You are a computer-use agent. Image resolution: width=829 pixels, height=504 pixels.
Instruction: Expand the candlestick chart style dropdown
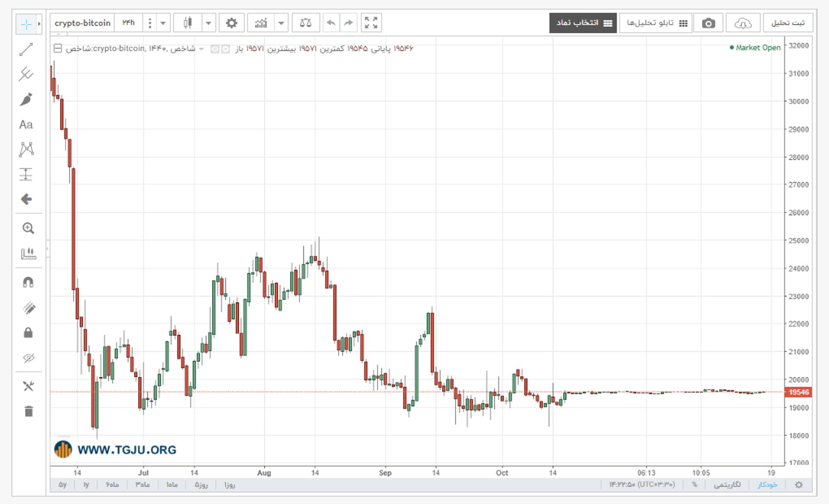[x=208, y=23]
